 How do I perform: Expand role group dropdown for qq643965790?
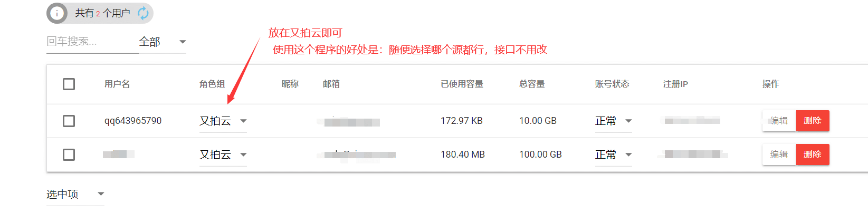click(x=223, y=121)
